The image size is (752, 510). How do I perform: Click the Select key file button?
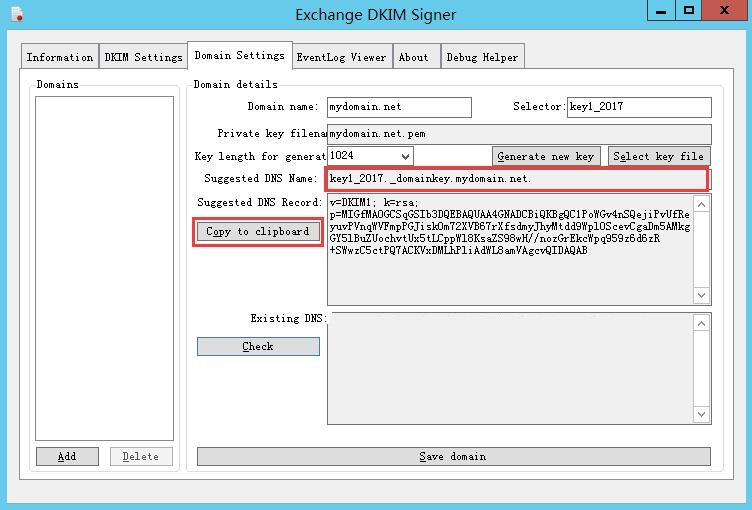point(658,156)
